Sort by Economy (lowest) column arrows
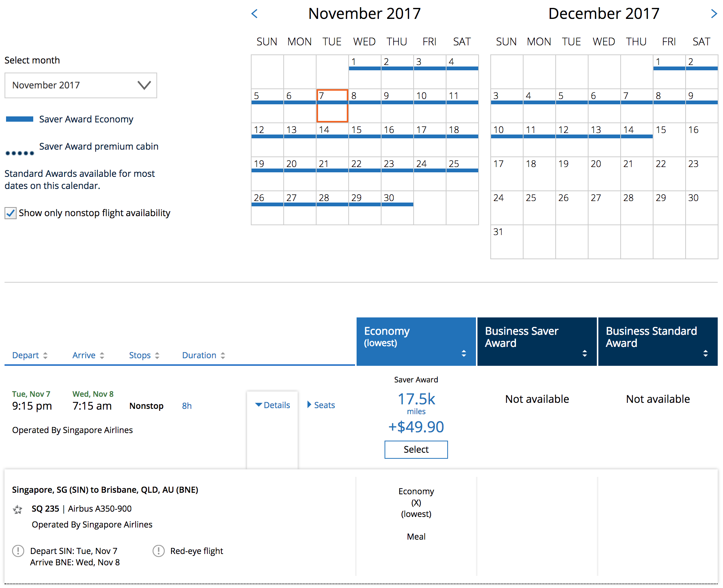 pyautogui.click(x=463, y=353)
